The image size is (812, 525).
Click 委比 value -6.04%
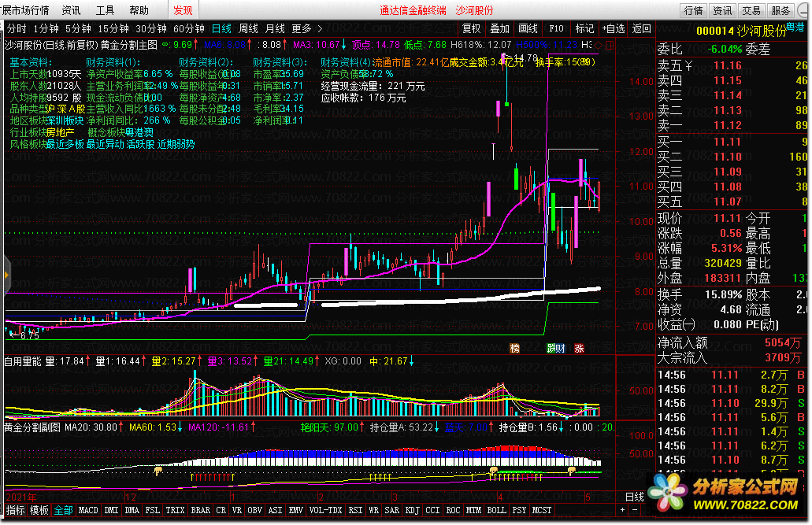tap(725, 49)
